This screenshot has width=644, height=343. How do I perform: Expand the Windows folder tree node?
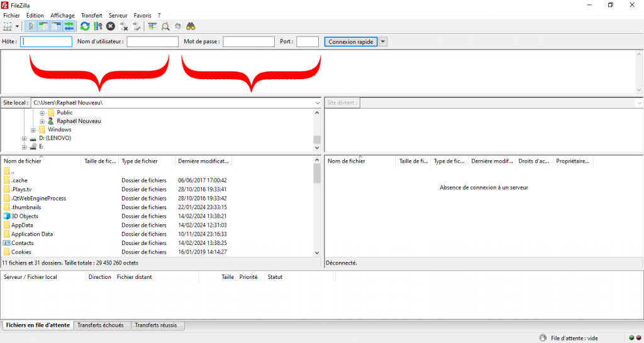click(33, 130)
